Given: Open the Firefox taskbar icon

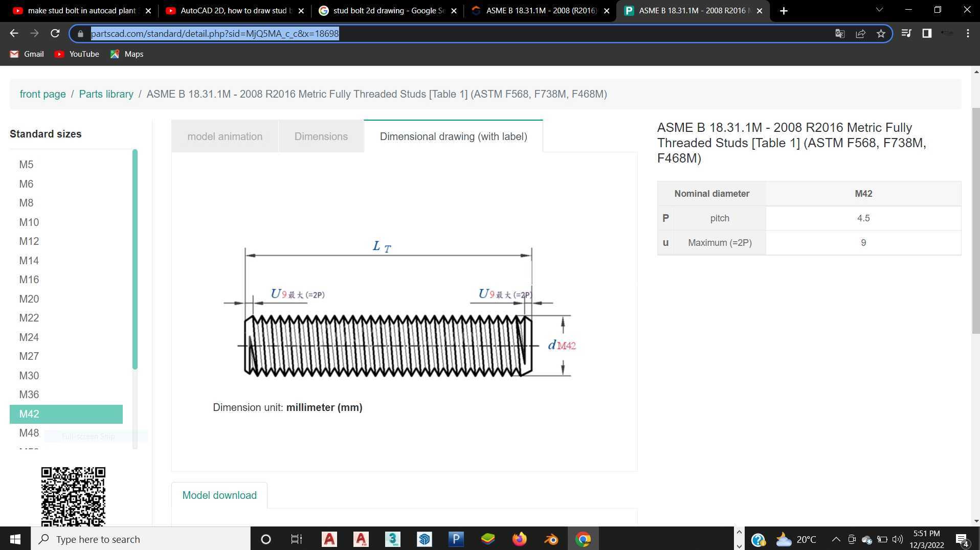Looking at the screenshot, I should 519,539.
